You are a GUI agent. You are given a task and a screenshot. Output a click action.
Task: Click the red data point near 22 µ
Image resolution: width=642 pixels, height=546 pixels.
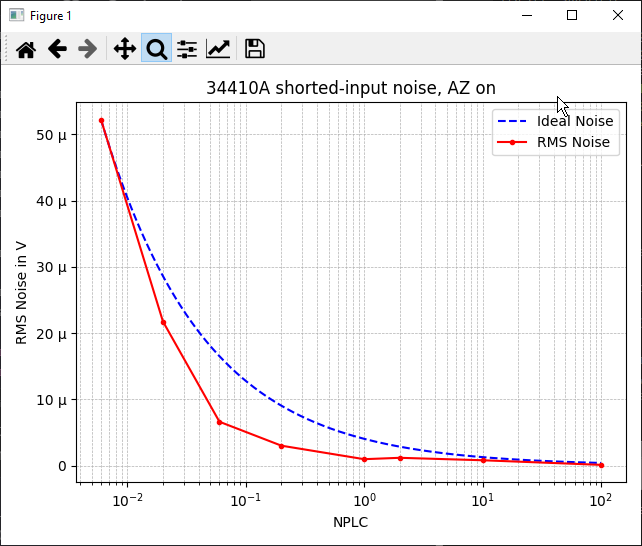tap(163, 323)
